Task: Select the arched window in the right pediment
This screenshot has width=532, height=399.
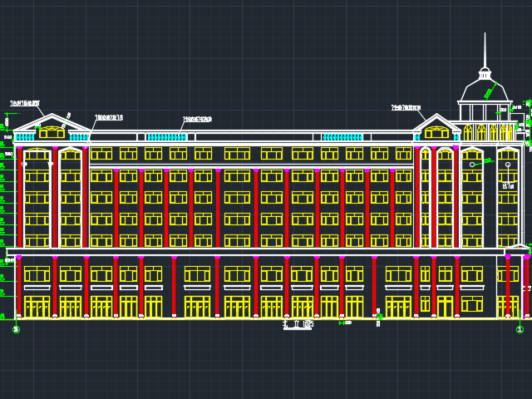Action: point(436,131)
